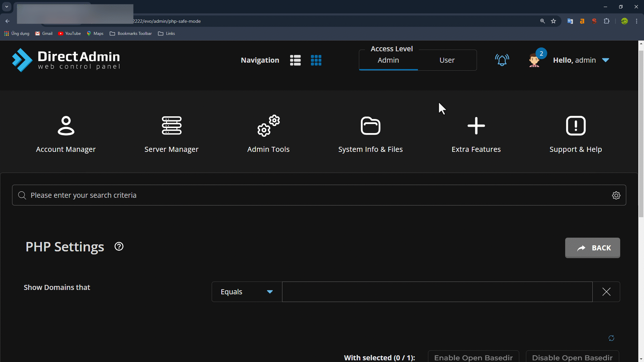Viewport: 644px width, 362px height.
Task: Click the Extra Features label
Action: point(476,149)
